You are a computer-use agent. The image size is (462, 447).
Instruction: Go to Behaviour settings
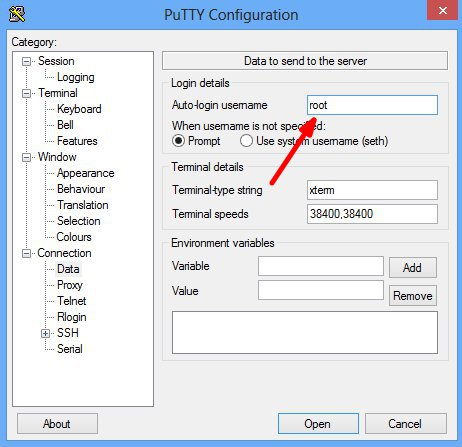coord(81,189)
